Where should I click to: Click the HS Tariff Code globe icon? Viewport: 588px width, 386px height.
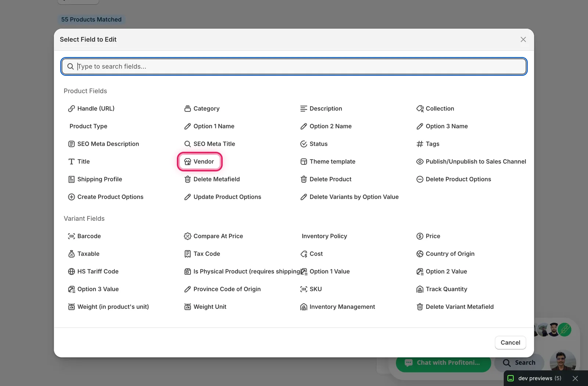click(71, 272)
